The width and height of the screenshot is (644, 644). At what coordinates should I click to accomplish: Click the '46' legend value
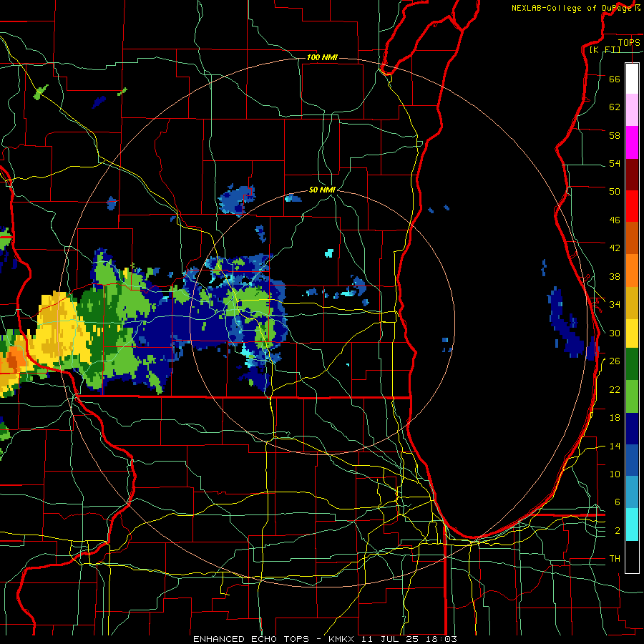pos(615,220)
